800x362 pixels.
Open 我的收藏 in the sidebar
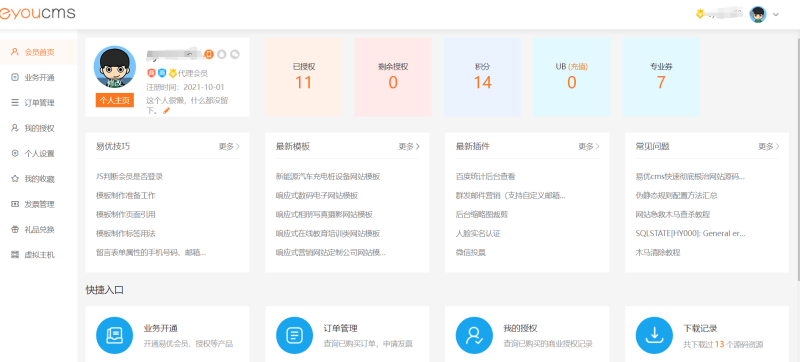39,179
